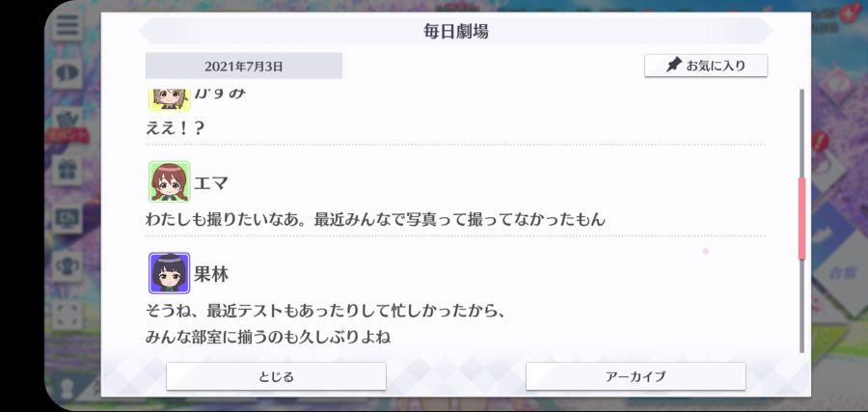Tap the fullscreen corner-brackets icon
This screenshot has width=868, height=412.
pos(68,315)
